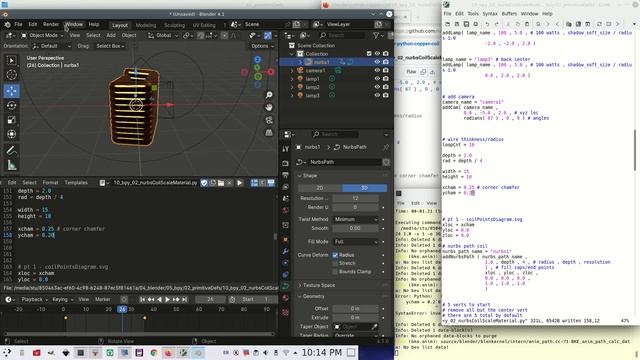Open the Modifiers wrench properties tab
Image resolution: width=640 pixels, height=360 pixels.
pos(285,251)
